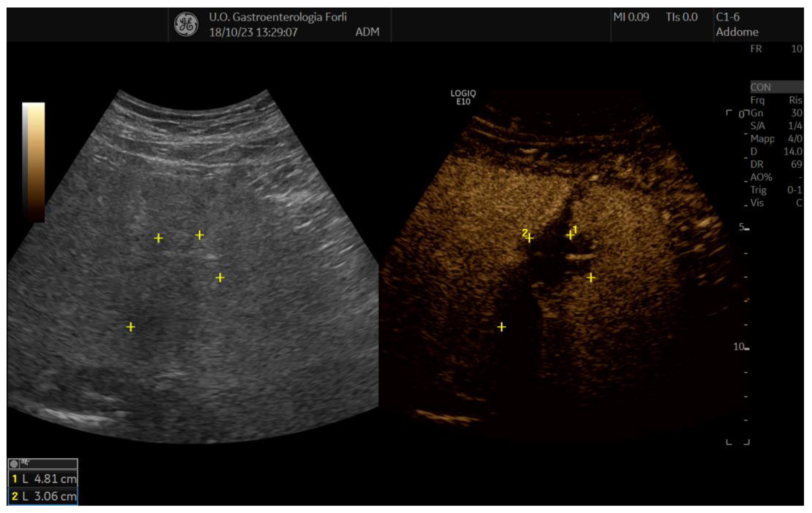Click the DR dynamic range value 69

point(796,164)
